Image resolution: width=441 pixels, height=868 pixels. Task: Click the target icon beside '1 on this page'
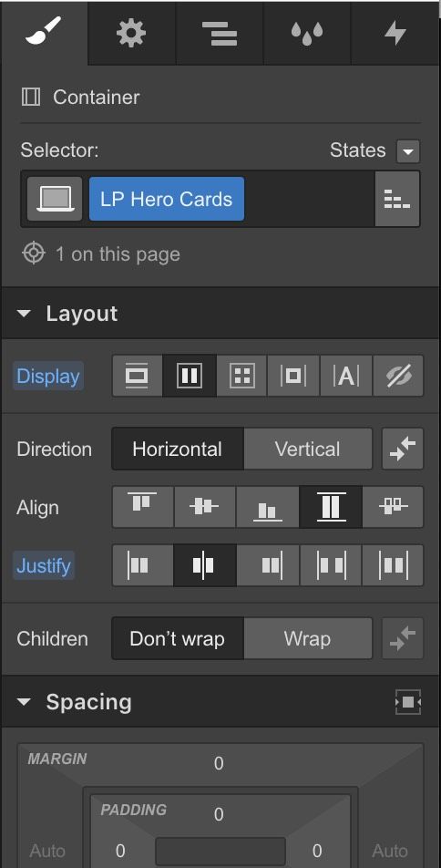33,253
